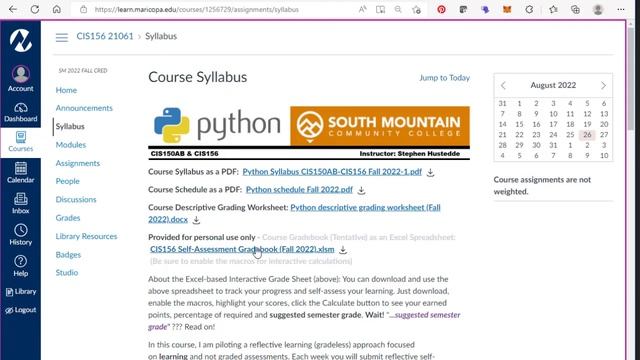Open browser settings ellipsis menu
This screenshot has width=640, height=360.
pos(621,9)
